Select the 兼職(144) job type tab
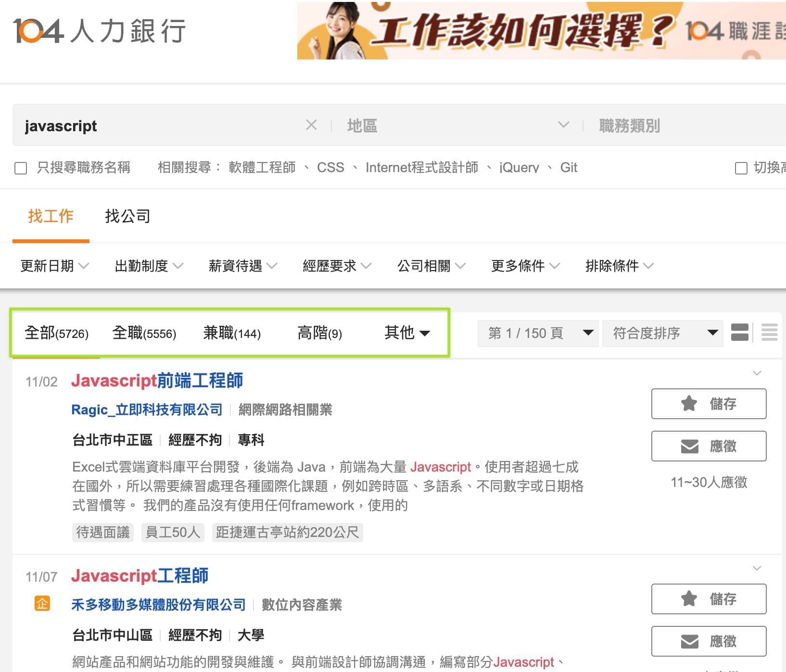This screenshot has height=672, width=786. 232,333
